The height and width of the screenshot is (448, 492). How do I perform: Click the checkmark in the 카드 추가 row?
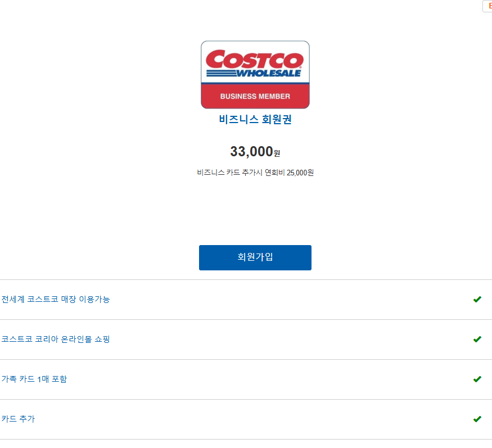click(x=477, y=419)
